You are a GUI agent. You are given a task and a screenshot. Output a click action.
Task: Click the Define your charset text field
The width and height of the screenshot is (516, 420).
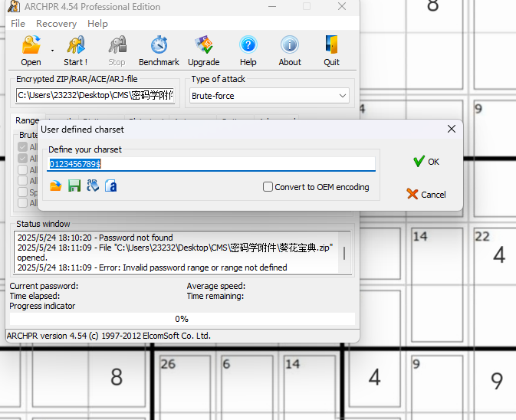[212, 164]
